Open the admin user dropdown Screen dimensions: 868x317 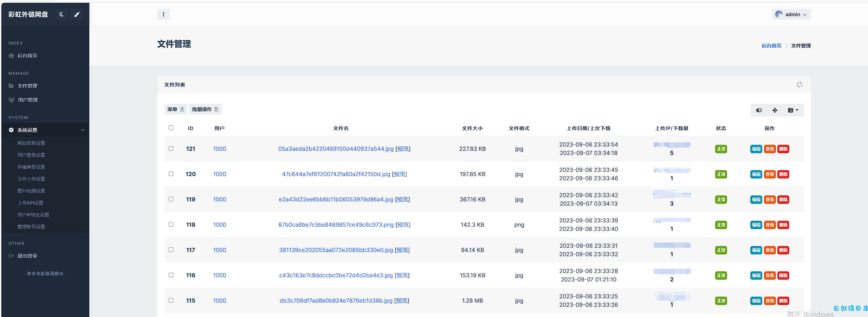coord(791,14)
